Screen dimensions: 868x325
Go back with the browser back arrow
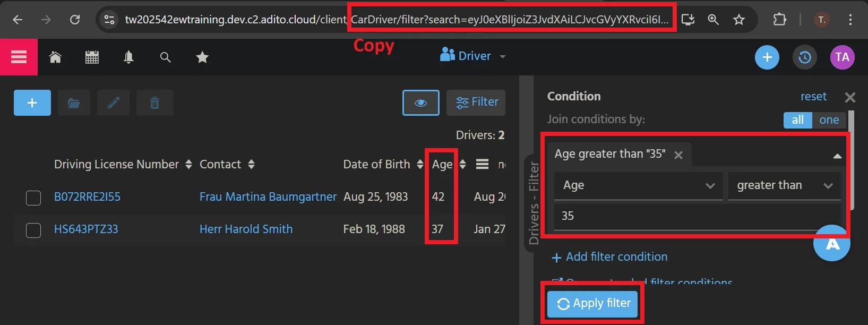click(x=18, y=20)
